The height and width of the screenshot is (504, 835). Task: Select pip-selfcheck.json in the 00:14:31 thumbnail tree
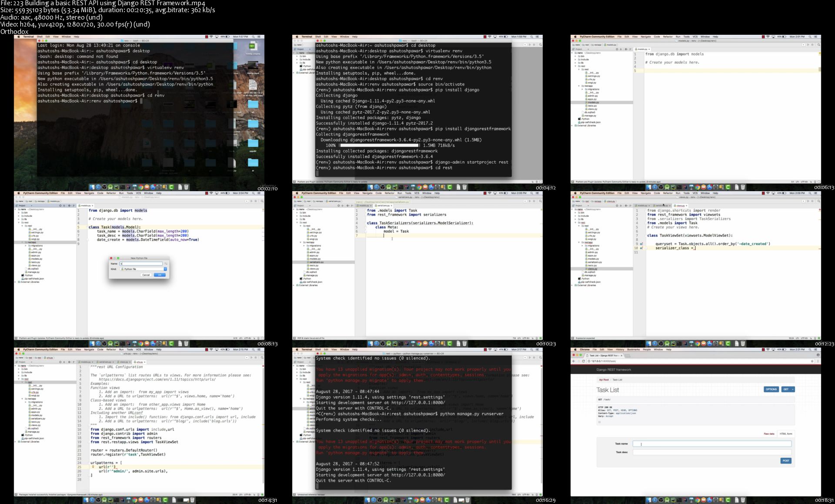pos(33,438)
